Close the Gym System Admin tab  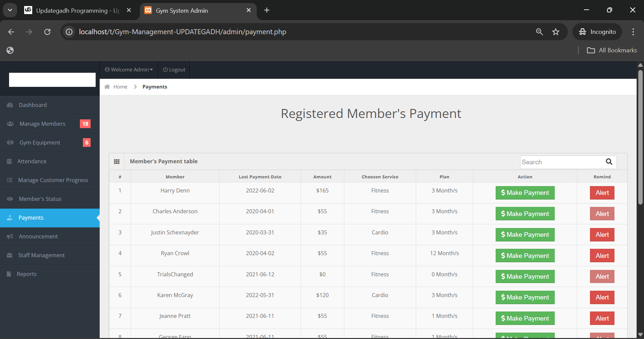[x=249, y=10]
